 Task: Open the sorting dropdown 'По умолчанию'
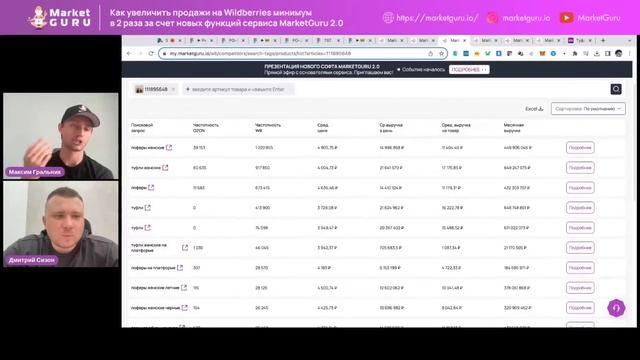(588, 109)
